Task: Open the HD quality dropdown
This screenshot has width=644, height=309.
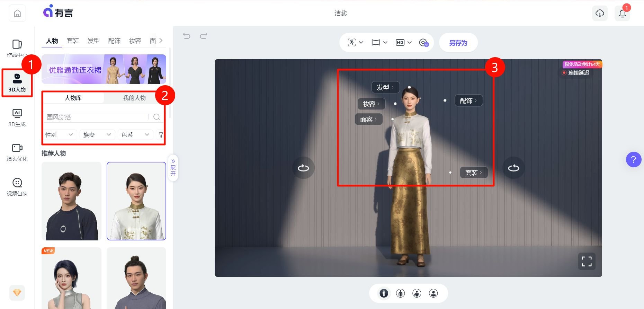Action: pyautogui.click(x=403, y=43)
